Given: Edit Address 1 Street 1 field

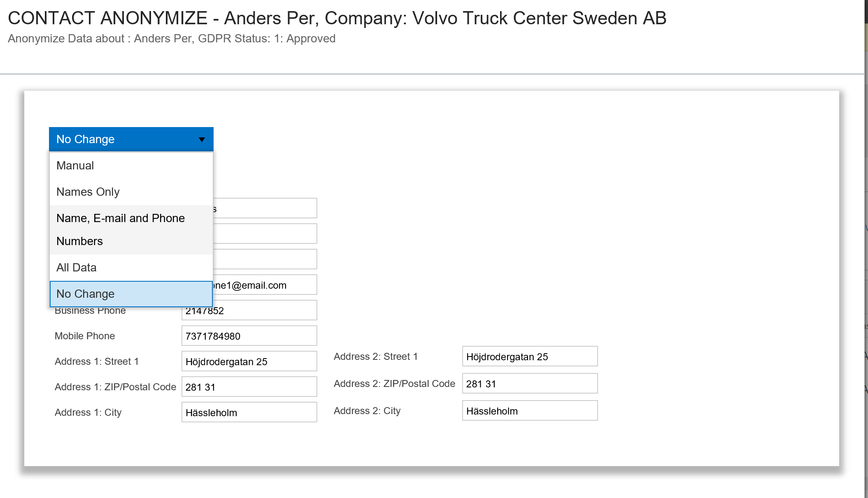Looking at the screenshot, I should tap(250, 361).
